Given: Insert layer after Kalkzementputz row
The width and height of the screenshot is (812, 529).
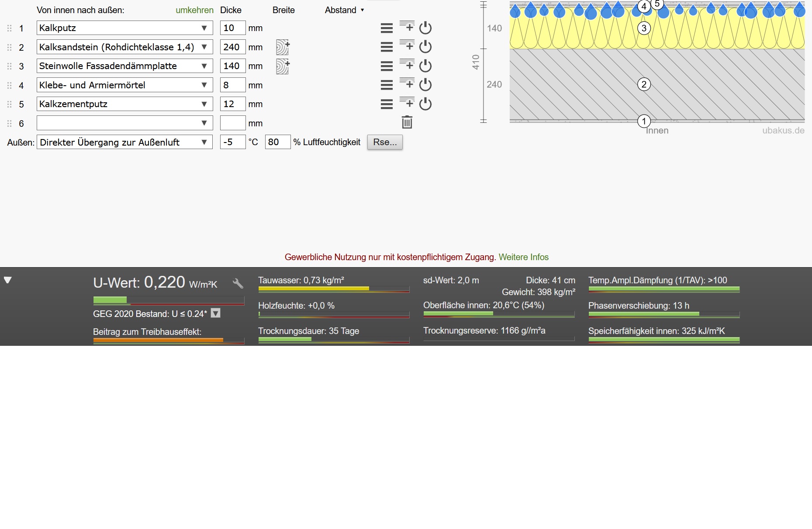Looking at the screenshot, I should coord(407,104).
